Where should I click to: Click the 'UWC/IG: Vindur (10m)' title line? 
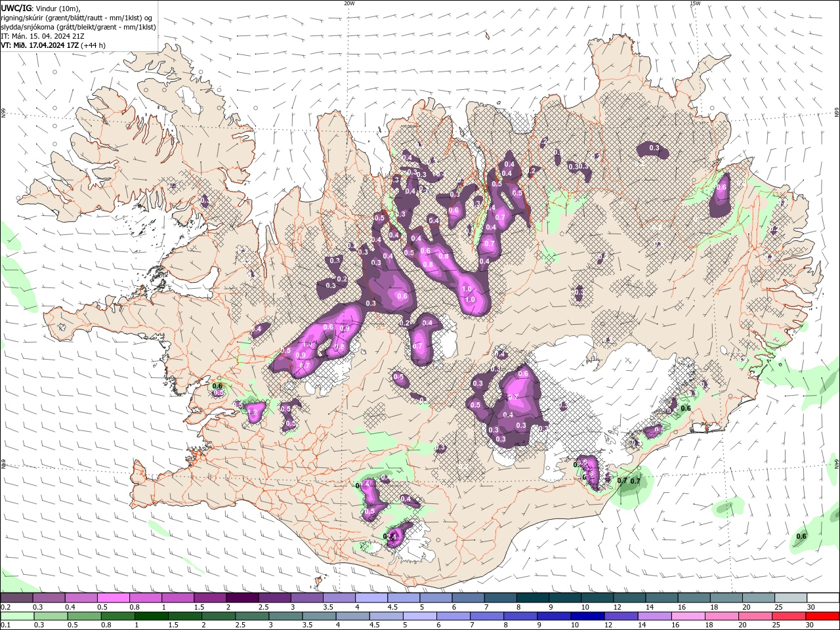point(40,8)
